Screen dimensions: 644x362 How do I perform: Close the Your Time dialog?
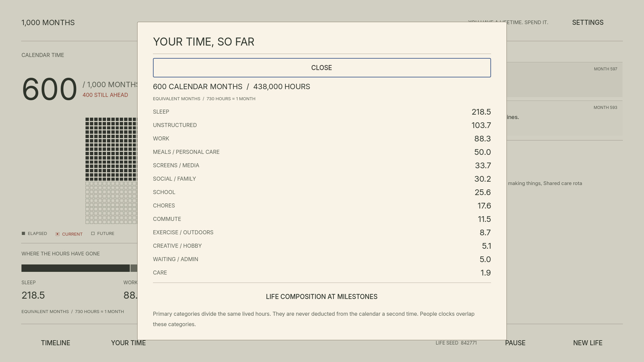coord(322,68)
